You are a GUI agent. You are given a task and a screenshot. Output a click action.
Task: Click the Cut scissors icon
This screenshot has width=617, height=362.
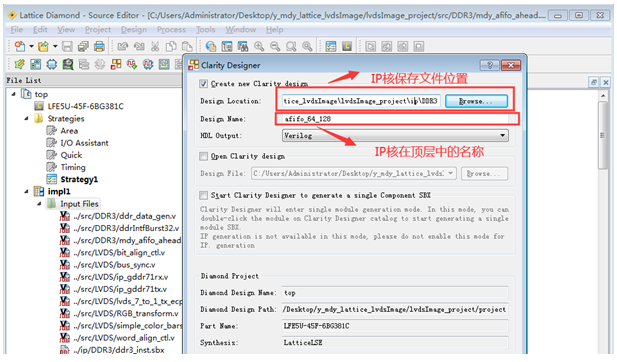point(155,46)
